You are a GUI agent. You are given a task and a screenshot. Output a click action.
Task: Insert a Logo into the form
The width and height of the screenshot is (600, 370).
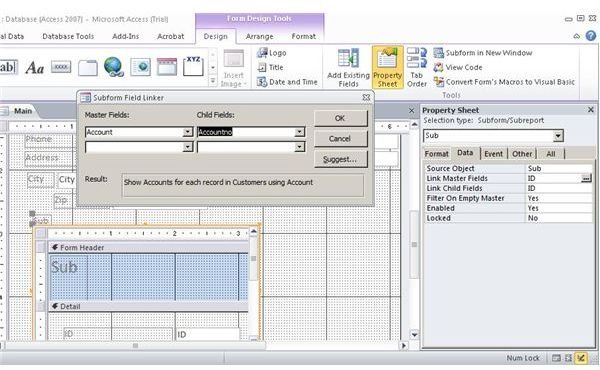click(272, 53)
